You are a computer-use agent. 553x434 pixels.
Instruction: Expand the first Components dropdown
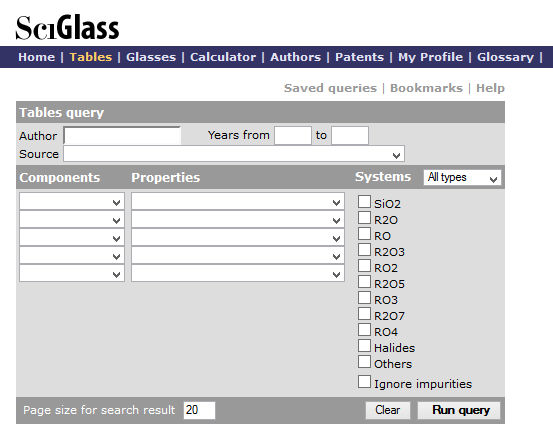[x=72, y=202]
